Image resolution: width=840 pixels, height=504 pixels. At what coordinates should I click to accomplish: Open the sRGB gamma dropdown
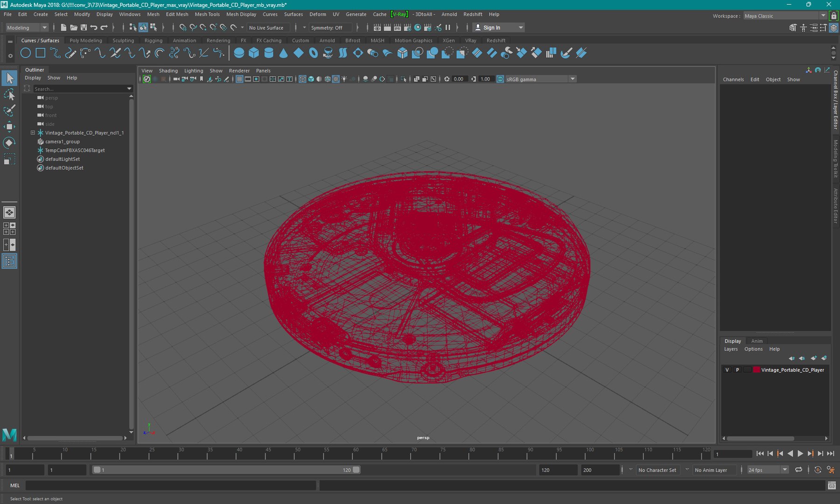coord(541,79)
